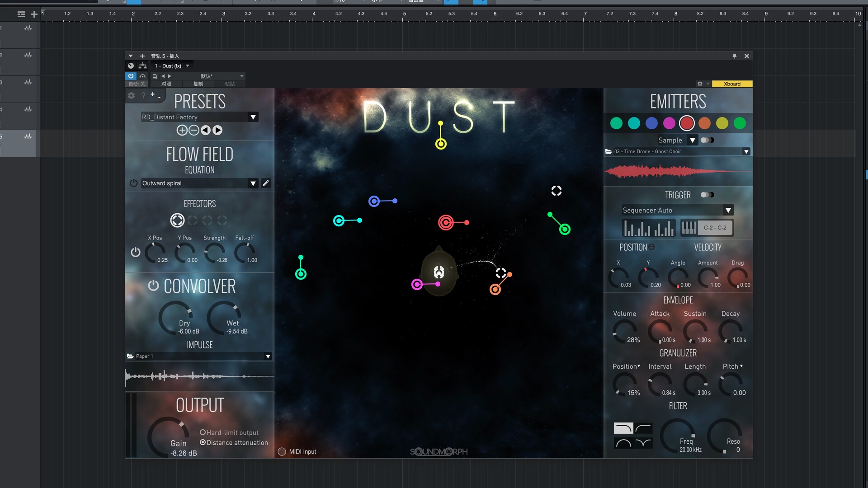Open the impulse file folder icon
The height and width of the screenshot is (488, 868).
click(130, 356)
